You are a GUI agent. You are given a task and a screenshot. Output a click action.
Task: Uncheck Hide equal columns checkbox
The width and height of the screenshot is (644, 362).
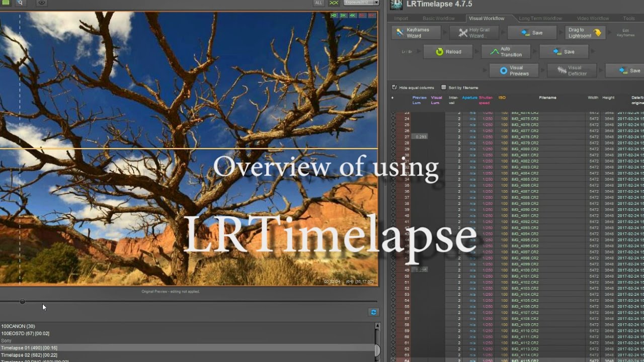point(394,87)
